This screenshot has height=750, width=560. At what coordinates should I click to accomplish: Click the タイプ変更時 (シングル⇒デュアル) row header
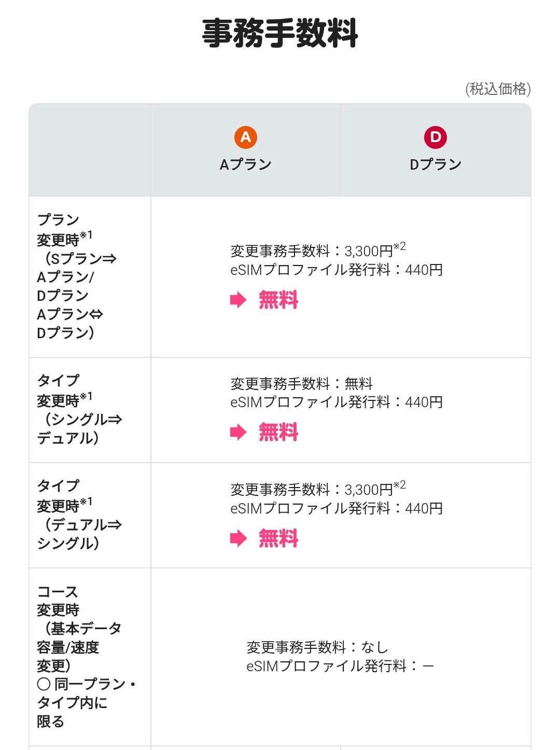(79, 409)
